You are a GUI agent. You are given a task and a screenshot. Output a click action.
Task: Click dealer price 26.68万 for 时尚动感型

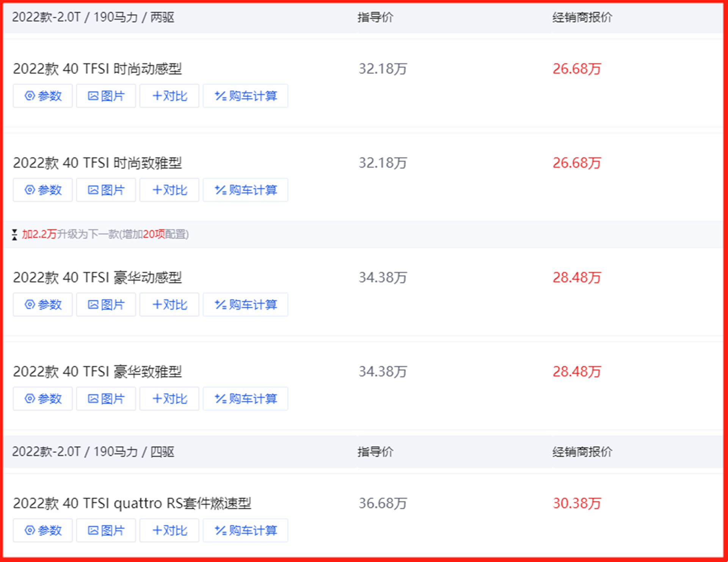tap(577, 69)
